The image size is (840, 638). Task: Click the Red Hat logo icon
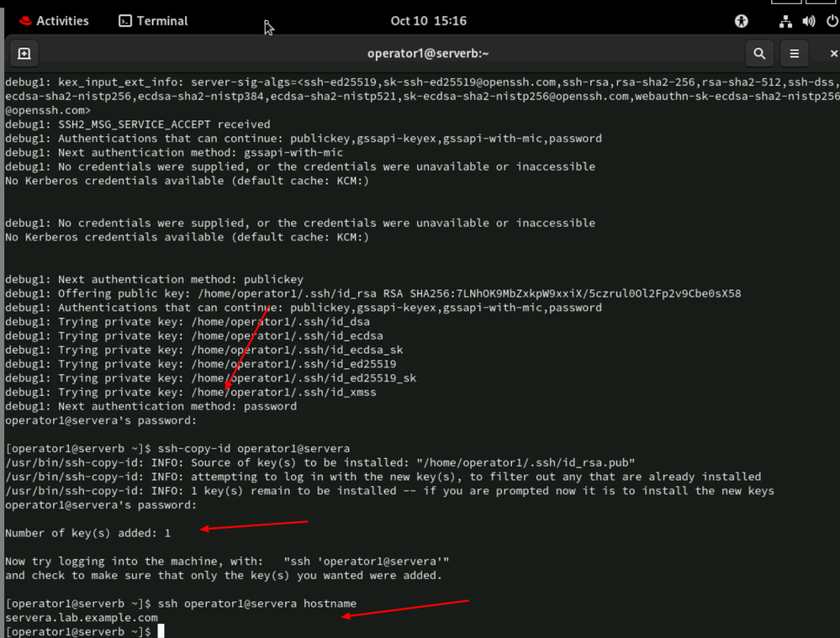point(20,21)
